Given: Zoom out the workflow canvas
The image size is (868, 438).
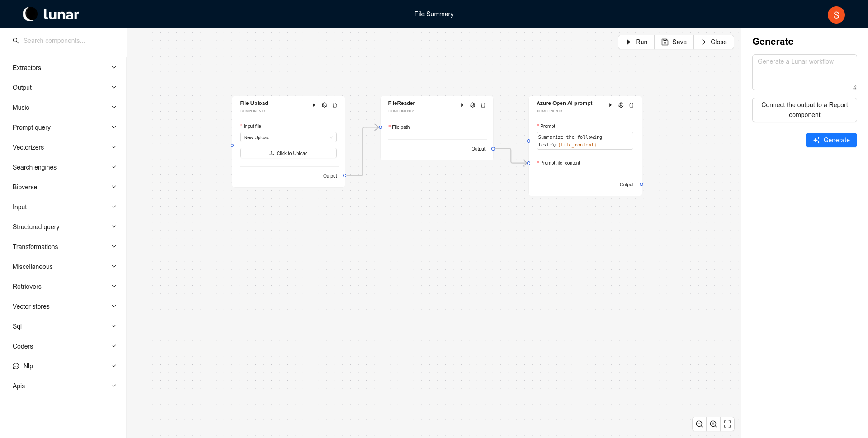Looking at the screenshot, I should [699, 424].
